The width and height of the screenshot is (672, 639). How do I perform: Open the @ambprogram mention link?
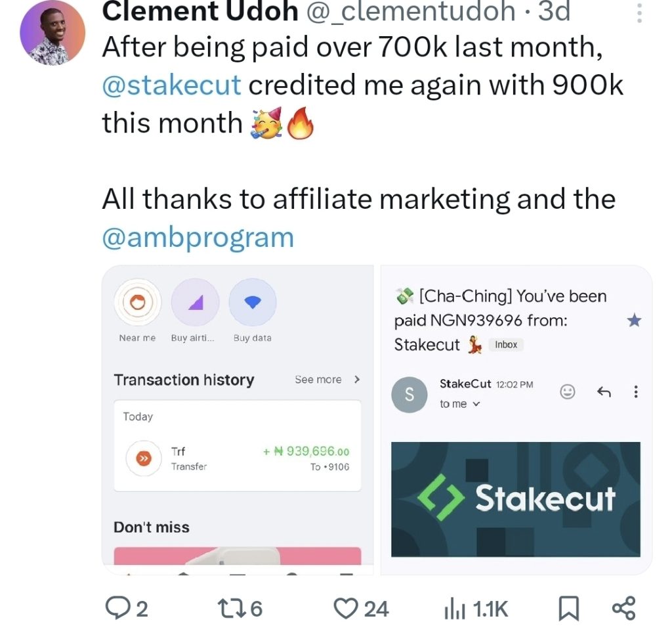click(x=198, y=237)
